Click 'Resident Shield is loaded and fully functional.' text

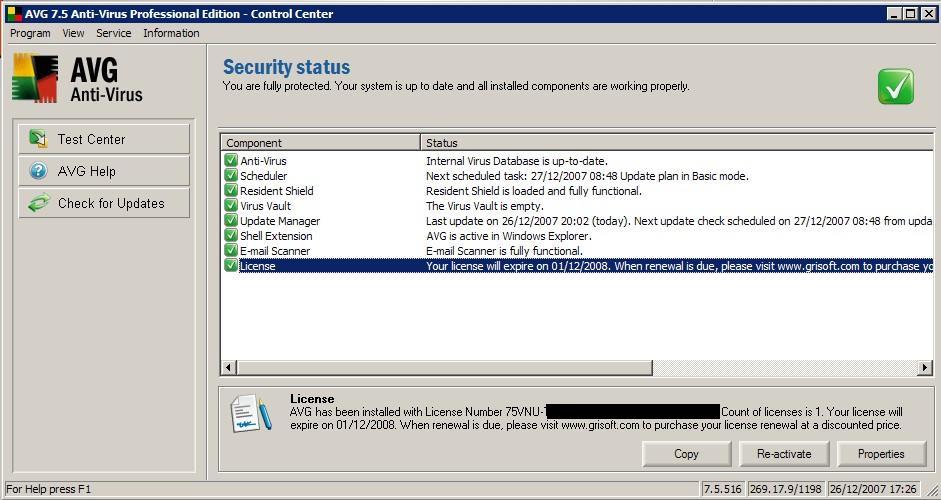[x=534, y=191]
